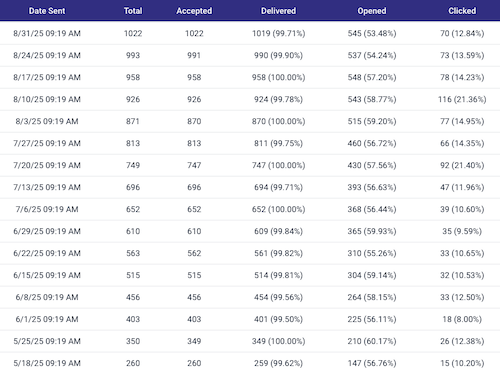Open the 8/31/25 09:19 AM send row
The width and height of the screenshot is (500, 372).
pyautogui.click(x=250, y=33)
